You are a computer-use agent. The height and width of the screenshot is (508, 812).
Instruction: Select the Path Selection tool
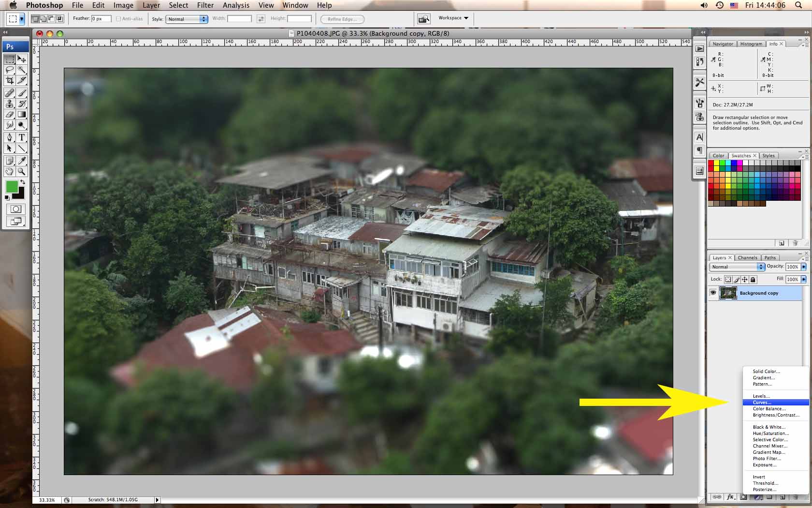point(9,148)
